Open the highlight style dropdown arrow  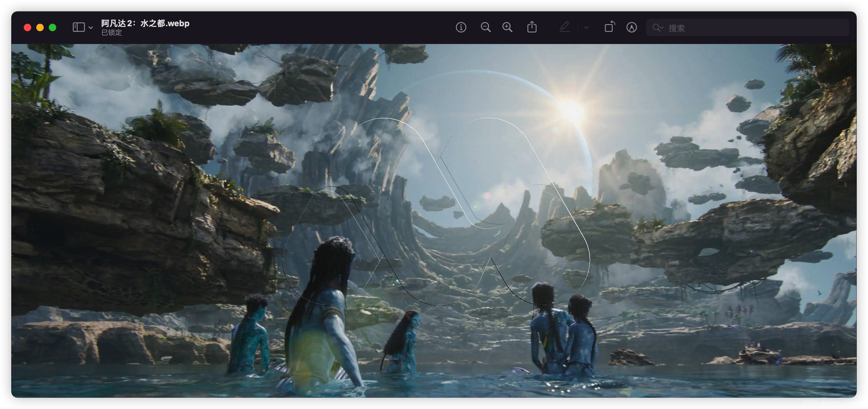(x=586, y=27)
